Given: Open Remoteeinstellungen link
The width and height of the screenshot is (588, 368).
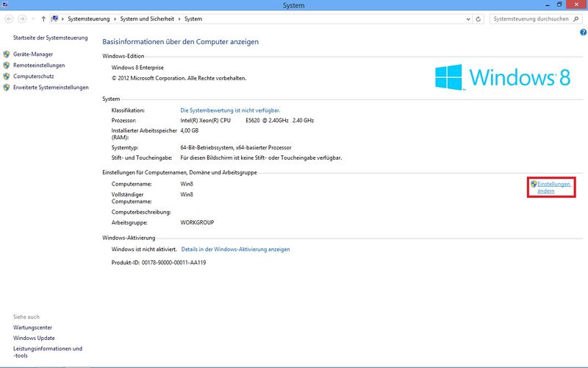Looking at the screenshot, I should (x=39, y=66).
